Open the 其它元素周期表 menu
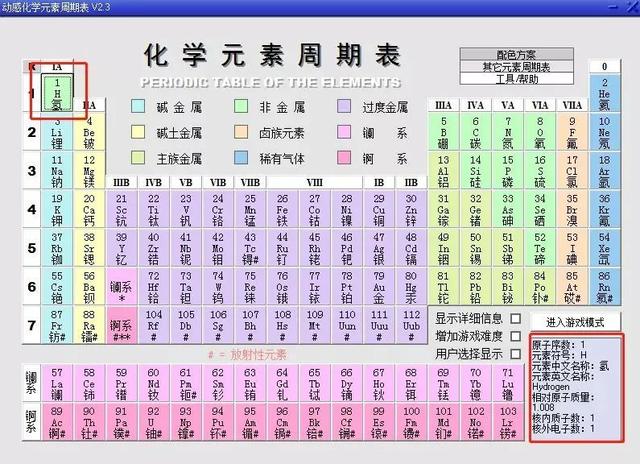 click(517, 67)
